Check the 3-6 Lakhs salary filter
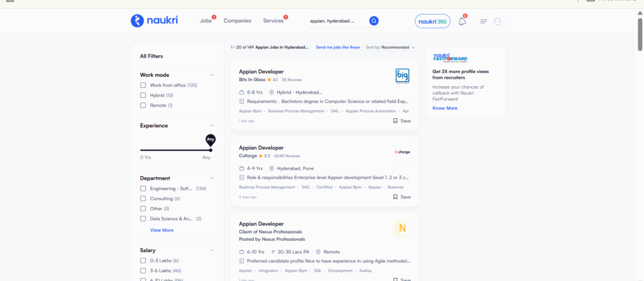This screenshot has width=644, height=281. pyautogui.click(x=143, y=271)
